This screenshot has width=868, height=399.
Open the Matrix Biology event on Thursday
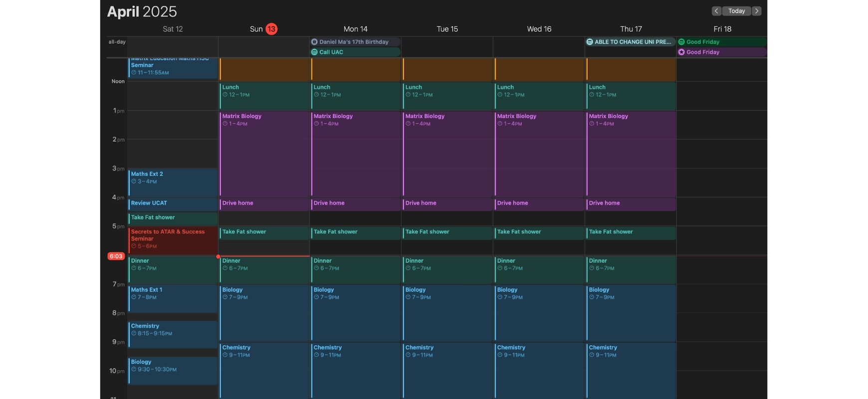[631, 154]
